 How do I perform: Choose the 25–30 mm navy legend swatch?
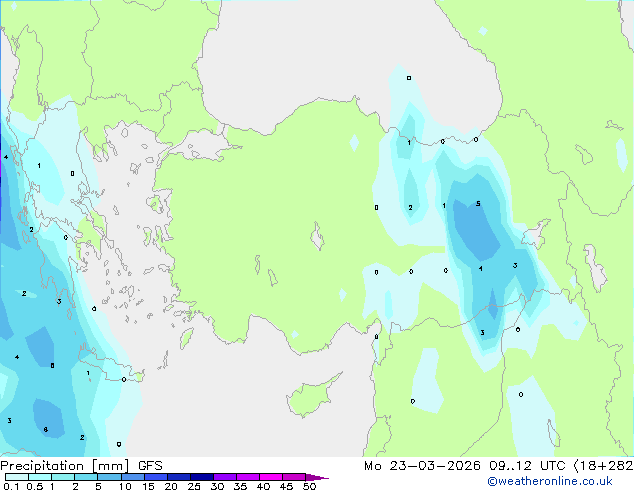click(x=201, y=477)
